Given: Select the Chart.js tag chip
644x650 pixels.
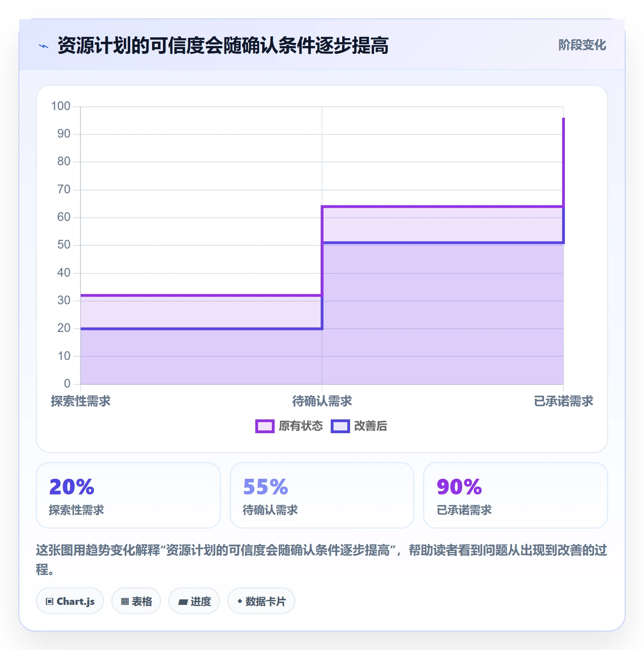Looking at the screenshot, I should [x=70, y=601].
